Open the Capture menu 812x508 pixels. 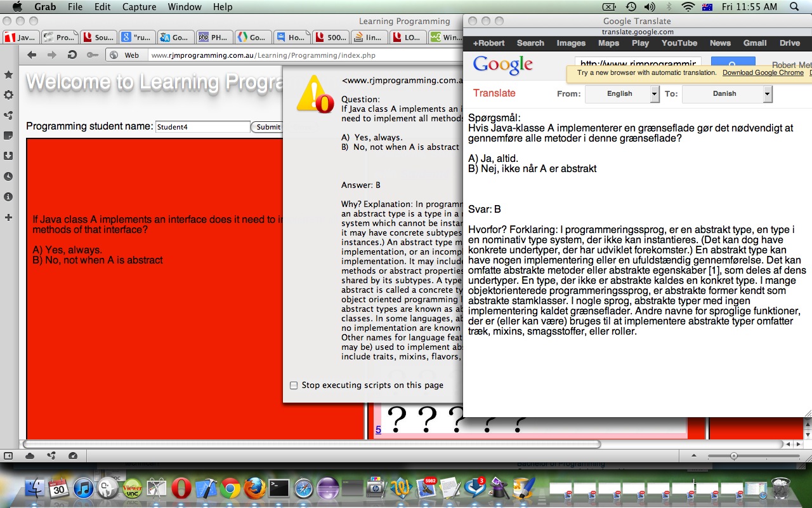pos(139,7)
